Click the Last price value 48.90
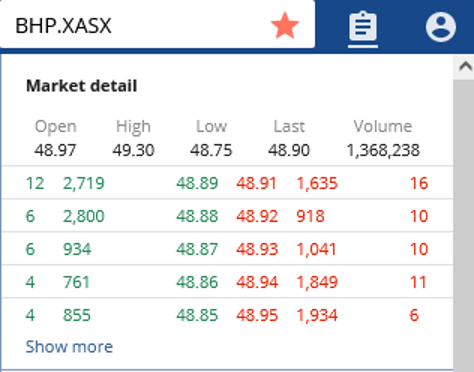The height and width of the screenshot is (372, 474). [x=289, y=150]
